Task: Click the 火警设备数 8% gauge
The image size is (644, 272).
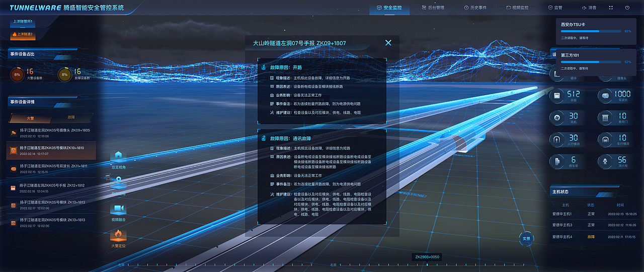Action: (17, 75)
